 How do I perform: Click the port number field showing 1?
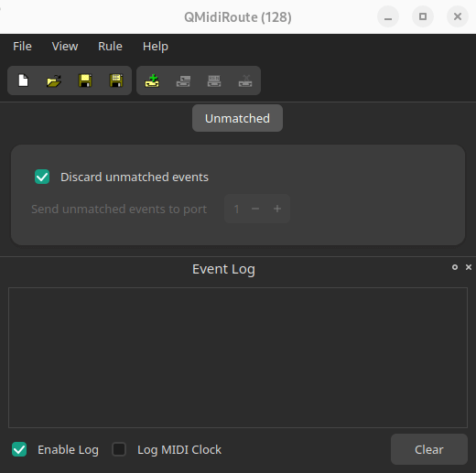point(236,209)
